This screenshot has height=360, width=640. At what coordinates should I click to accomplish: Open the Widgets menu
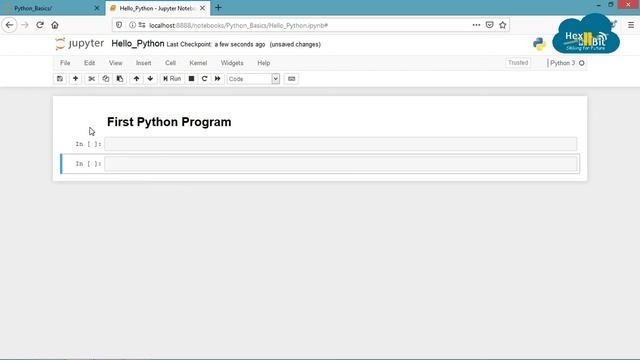point(232,63)
